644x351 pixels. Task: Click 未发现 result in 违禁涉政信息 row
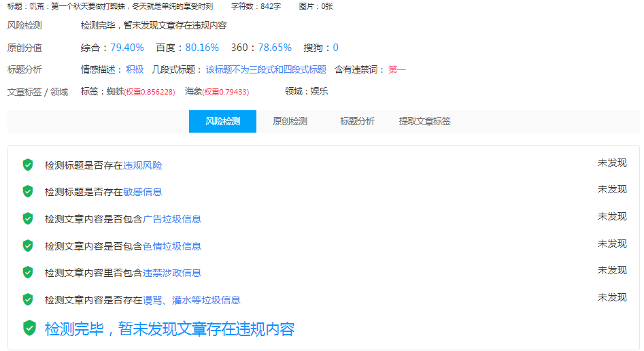coord(612,270)
